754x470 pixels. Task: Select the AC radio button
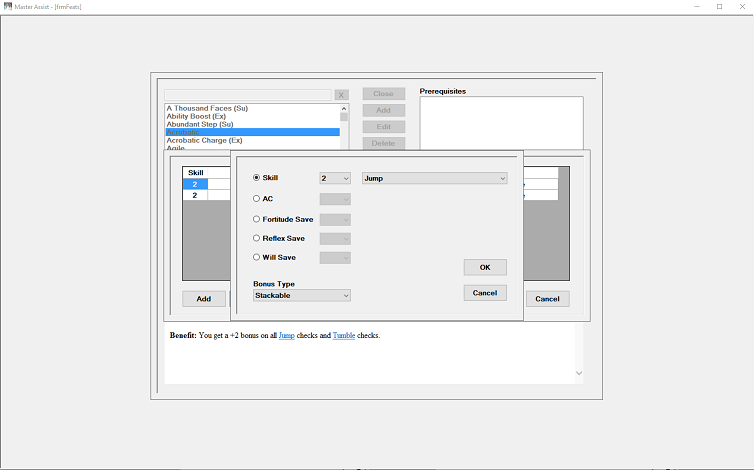256,198
